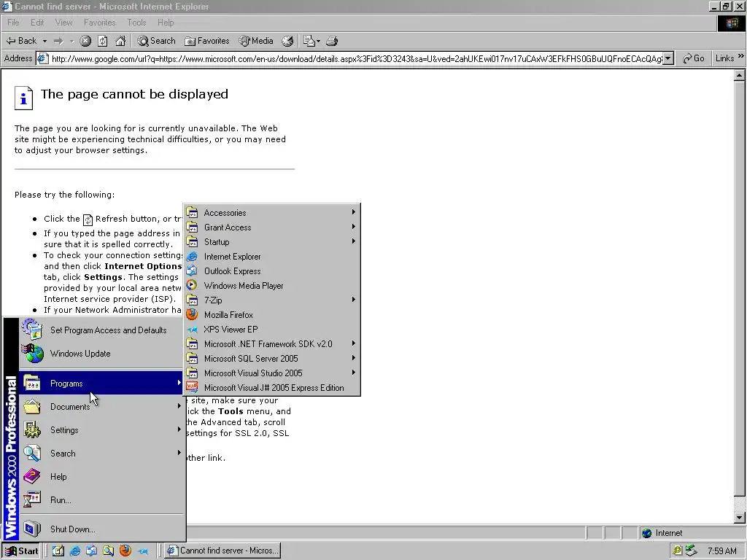This screenshot has height=560, width=747.
Task: Expand the 7-Zip program group
Action: (271, 300)
